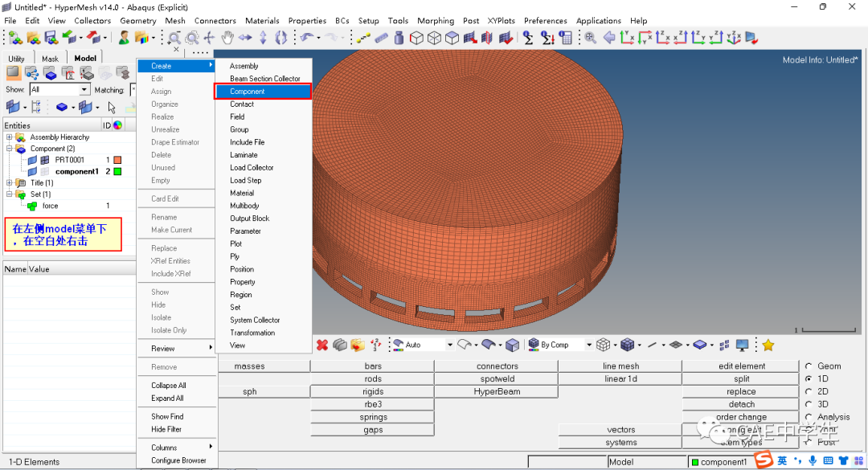Click the yellow star favorites icon
Image resolution: width=868 pixels, height=470 pixels.
point(768,345)
